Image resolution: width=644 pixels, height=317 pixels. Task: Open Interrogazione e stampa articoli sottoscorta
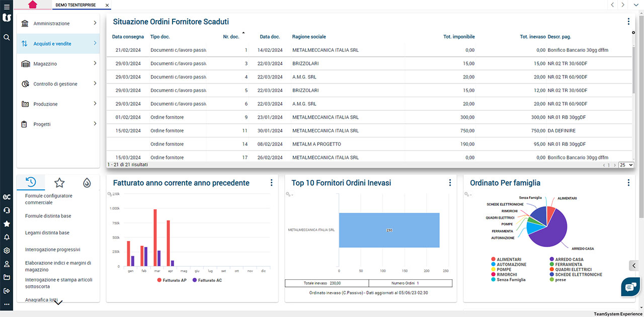coord(59,283)
